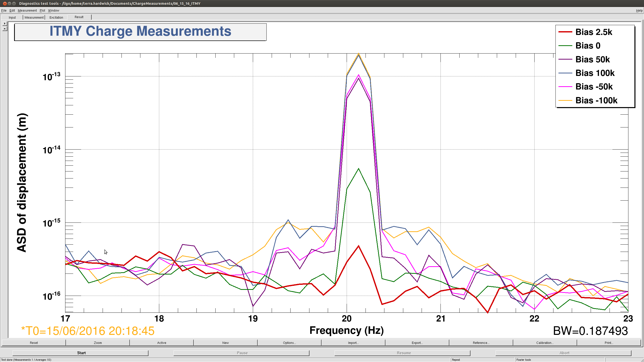Click the T0 timestamp text
Image resolution: width=644 pixels, height=362 pixels.
pyautogui.click(x=88, y=331)
